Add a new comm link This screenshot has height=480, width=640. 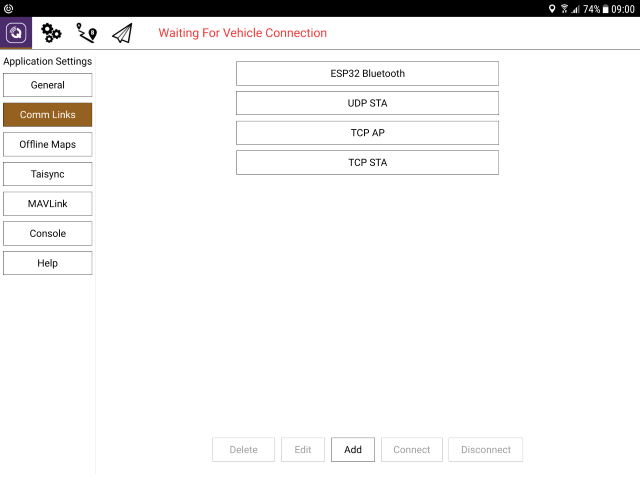coord(353,450)
